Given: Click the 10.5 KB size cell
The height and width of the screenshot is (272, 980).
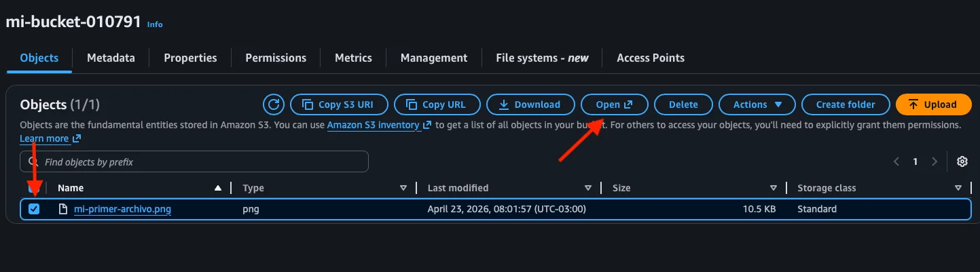Looking at the screenshot, I should click(759, 209).
